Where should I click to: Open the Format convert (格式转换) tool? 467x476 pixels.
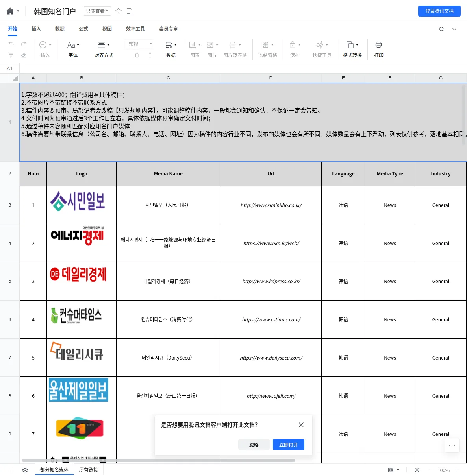352,50
